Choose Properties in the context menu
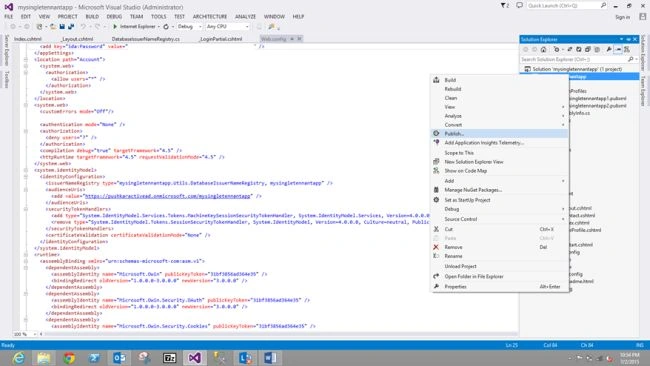650x366 pixels. coord(499,286)
